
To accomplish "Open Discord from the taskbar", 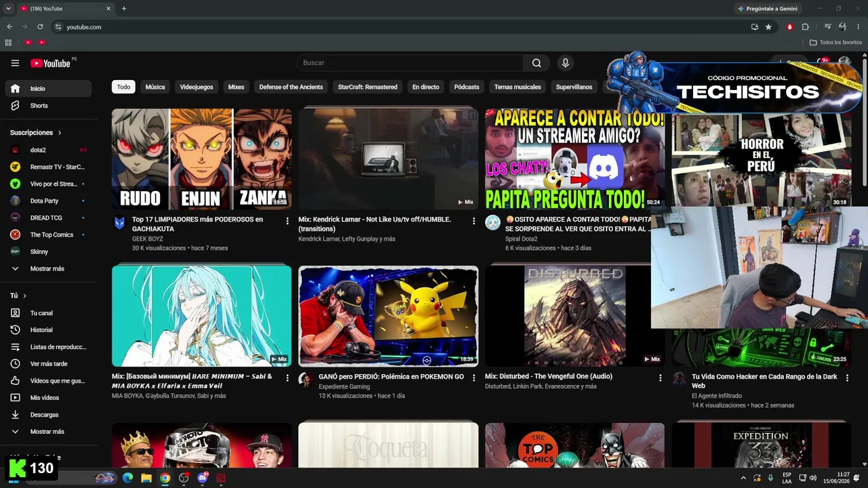I will coord(202,478).
